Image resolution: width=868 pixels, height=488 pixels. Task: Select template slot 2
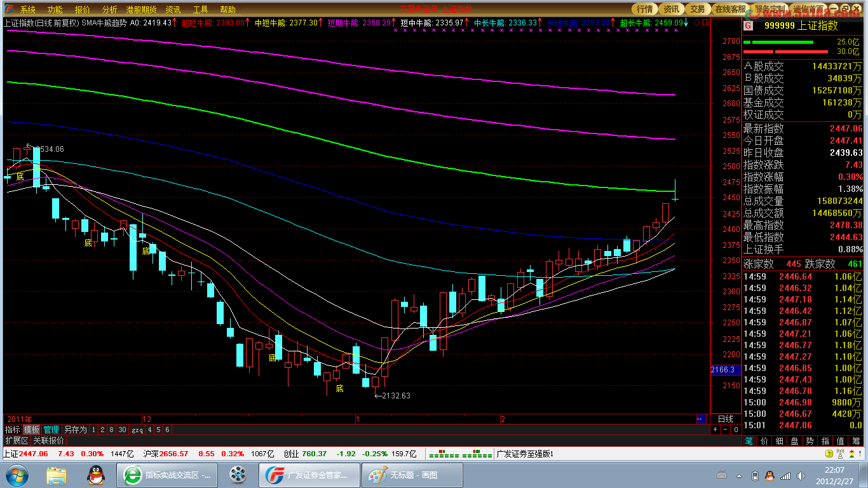102,430
